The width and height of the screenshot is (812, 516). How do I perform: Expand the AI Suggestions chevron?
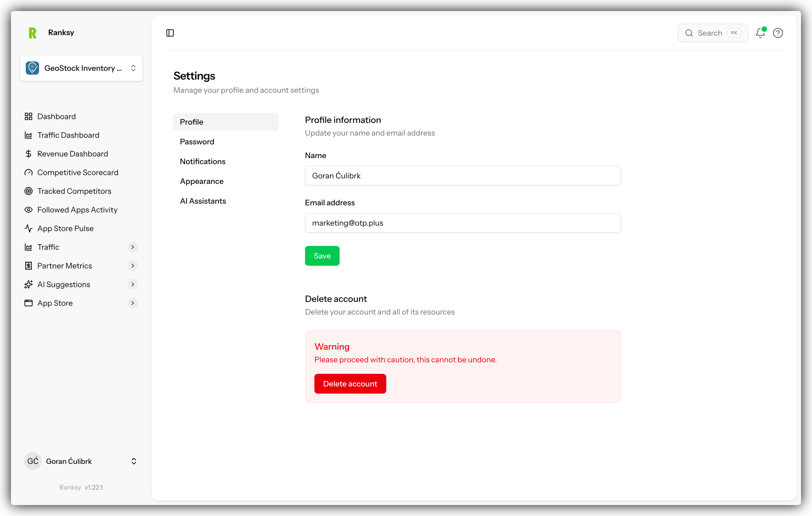[x=133, y=285]
